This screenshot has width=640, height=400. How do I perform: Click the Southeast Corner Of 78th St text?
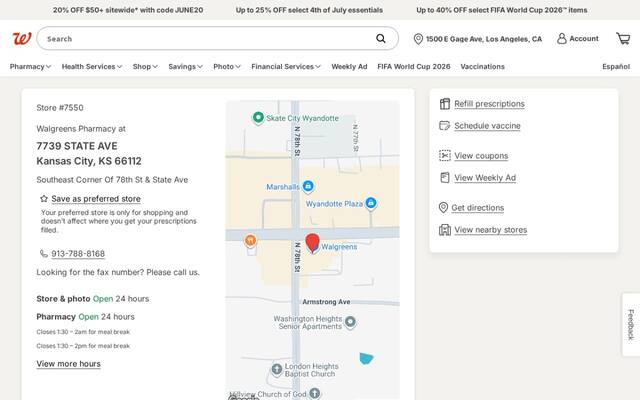[x=112, y=180]
